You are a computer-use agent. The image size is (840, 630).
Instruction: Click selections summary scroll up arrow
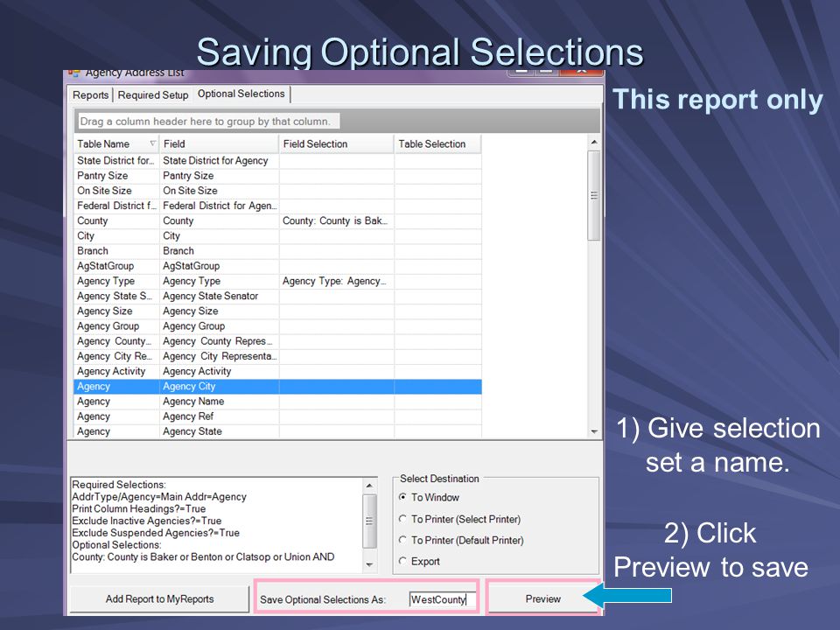[369, 486]
